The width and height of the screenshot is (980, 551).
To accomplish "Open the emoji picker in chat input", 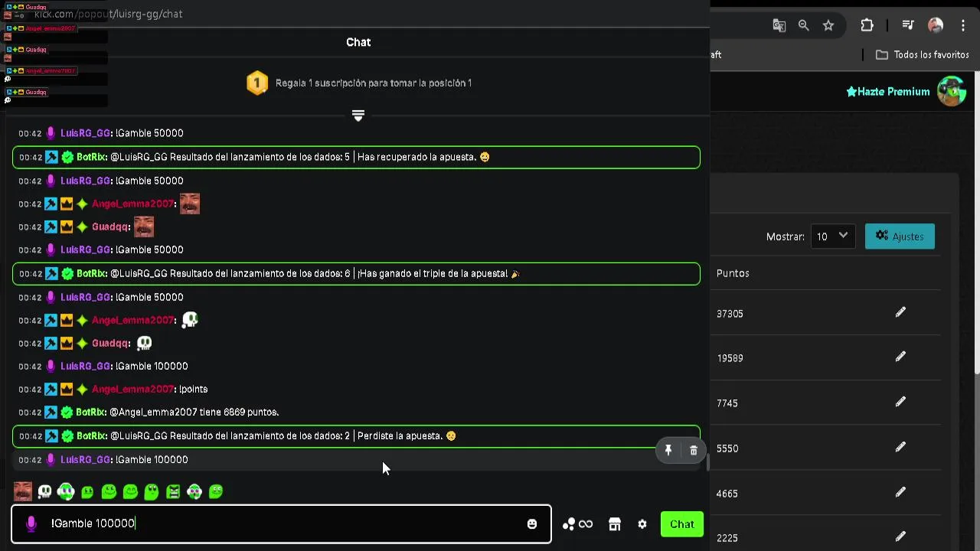I will coord(532,524).
